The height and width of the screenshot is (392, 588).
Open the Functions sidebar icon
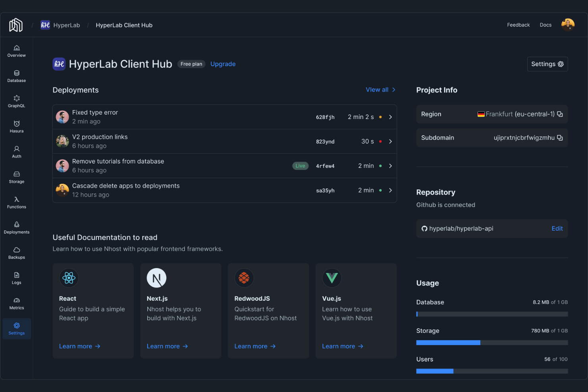(16, 203)
